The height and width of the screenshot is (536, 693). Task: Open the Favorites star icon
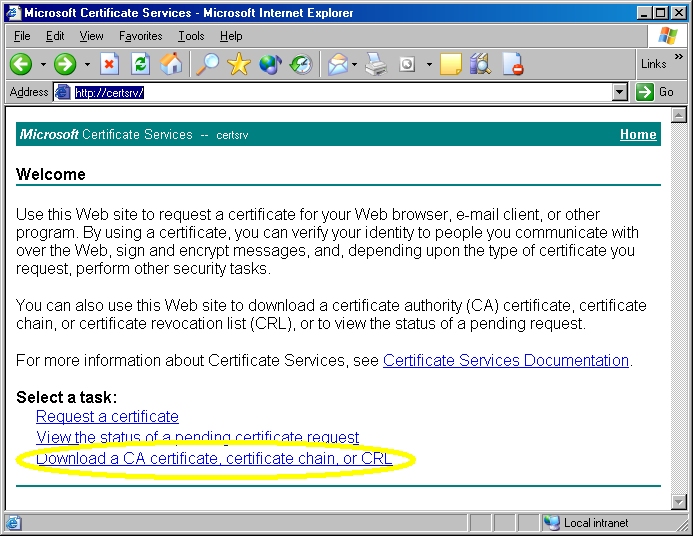[x=239, y=64]
